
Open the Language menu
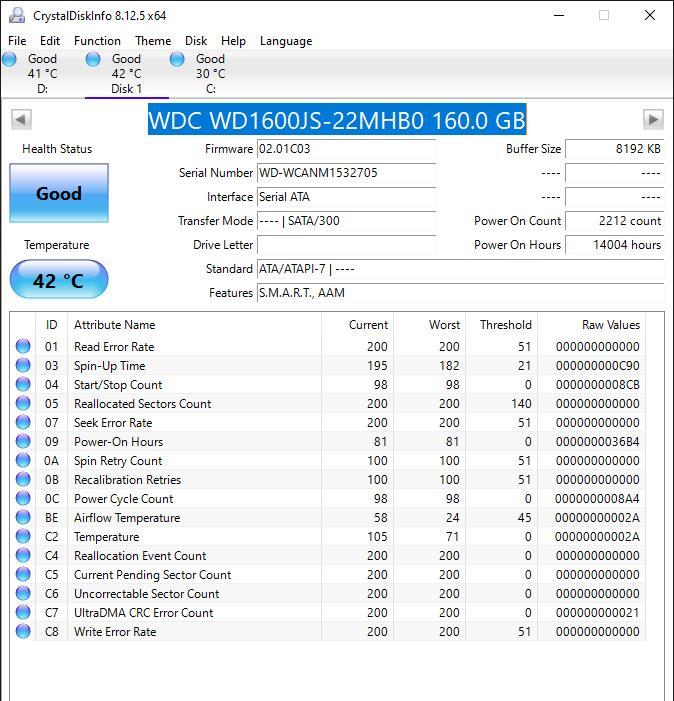point(286,41)
